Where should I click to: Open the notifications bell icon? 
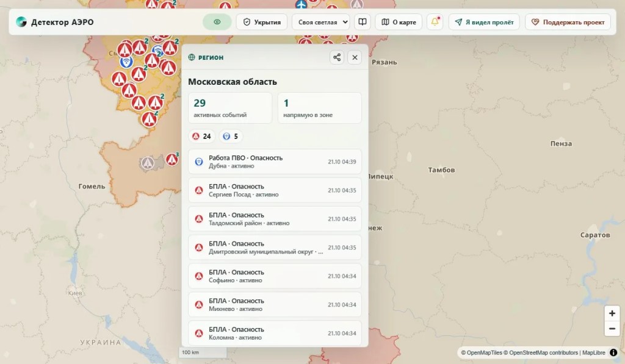pyautogui.click(x=435, y=22)
